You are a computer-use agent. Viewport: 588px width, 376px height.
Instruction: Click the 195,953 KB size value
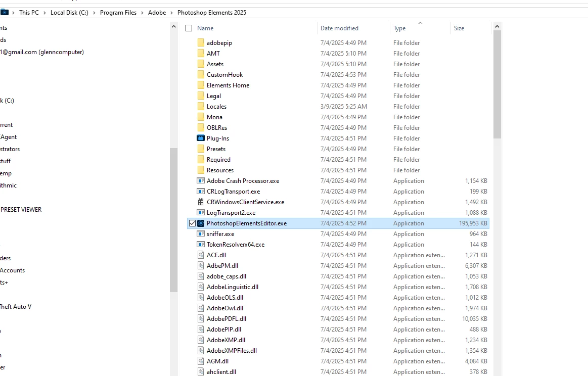(x=473, y=223)
